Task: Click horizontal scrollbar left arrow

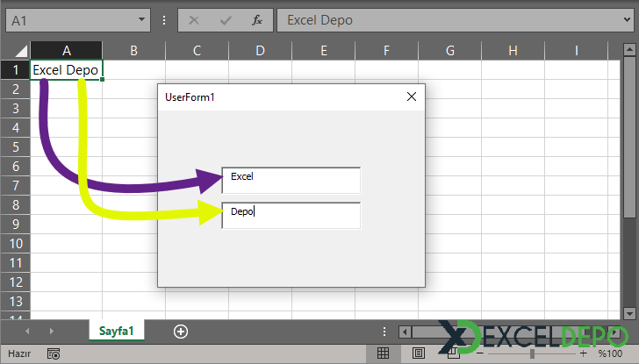Action: (405, 332)
